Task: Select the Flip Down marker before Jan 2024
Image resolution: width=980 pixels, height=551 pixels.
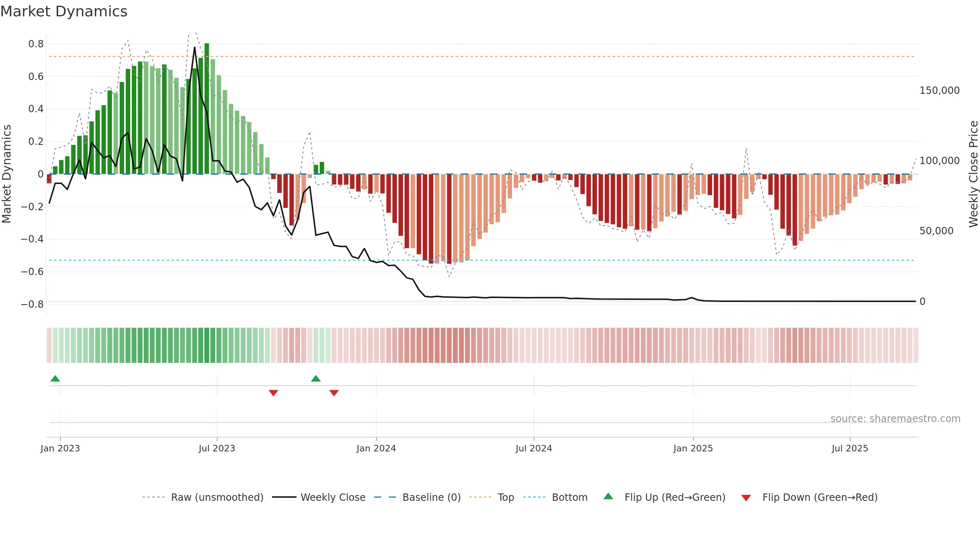Action: [334, 393]
